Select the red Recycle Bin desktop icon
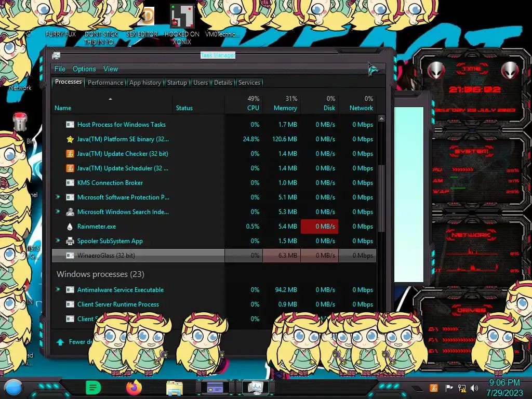This screenshot has height=399, width=532. pyautogui.click(x=20, y=122)
